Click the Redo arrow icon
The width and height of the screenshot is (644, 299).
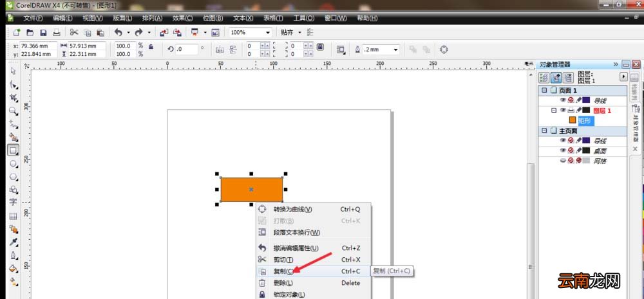[139, 32]
